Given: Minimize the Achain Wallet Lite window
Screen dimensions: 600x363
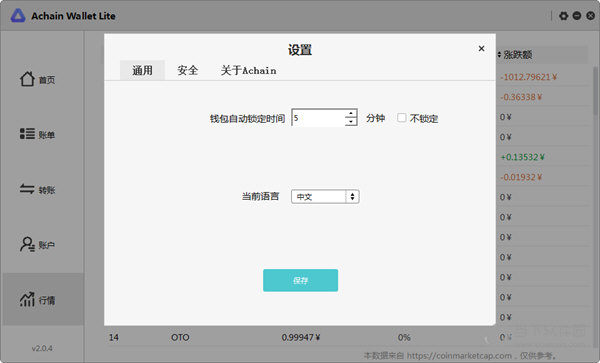Looking at the screenshot, I should pyautogui.click(x=577, y=16).
